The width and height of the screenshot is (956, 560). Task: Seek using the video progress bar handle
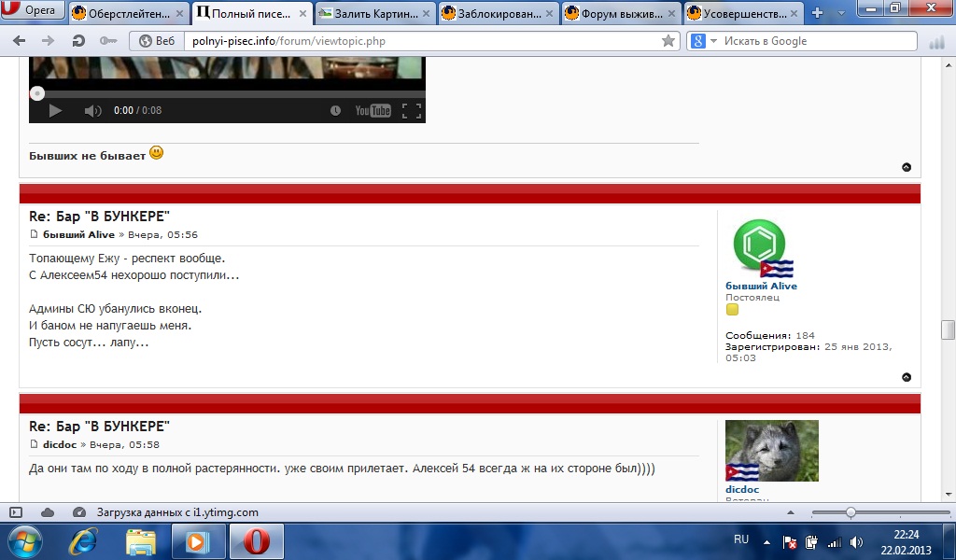(37, 93)
